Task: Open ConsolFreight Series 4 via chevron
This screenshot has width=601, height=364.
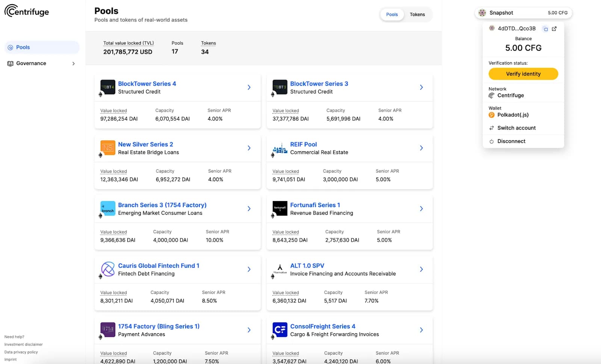Action: point(421,330)
